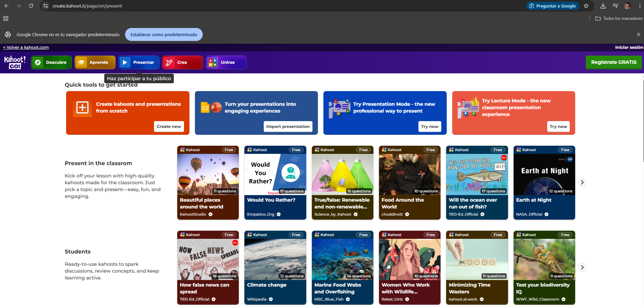This screenshot has height=305, width=644.
Task: Show next kahoots in Present in the classroom
Action: pyautogui.click(x=582, y=183)
